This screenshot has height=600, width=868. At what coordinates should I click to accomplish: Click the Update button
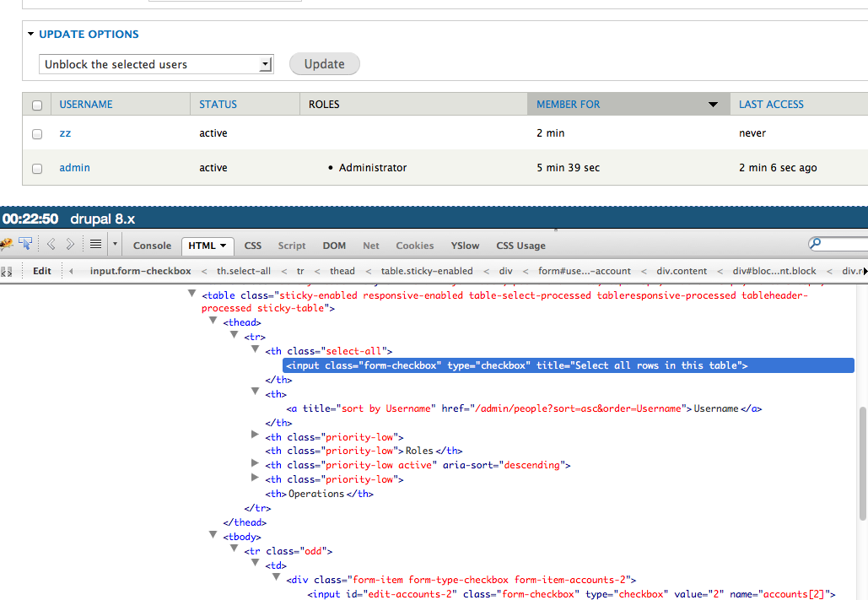pyautogui.click(x=325, y=64)
